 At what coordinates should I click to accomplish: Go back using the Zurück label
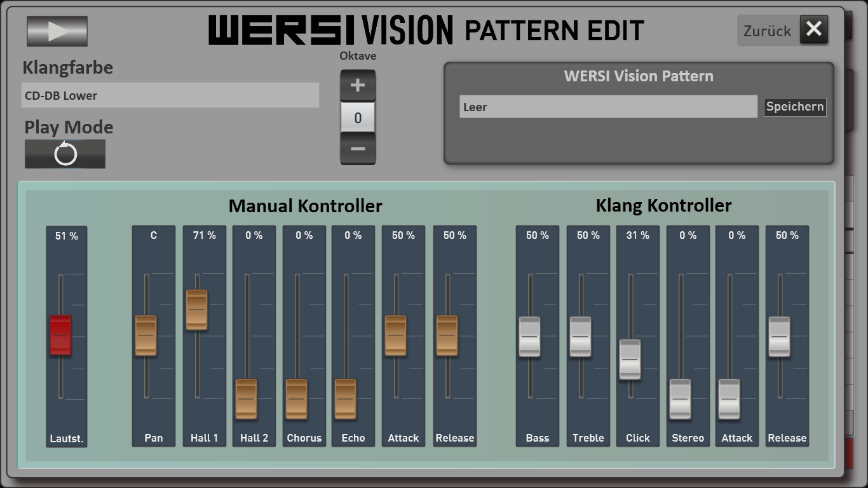point(767,30)
